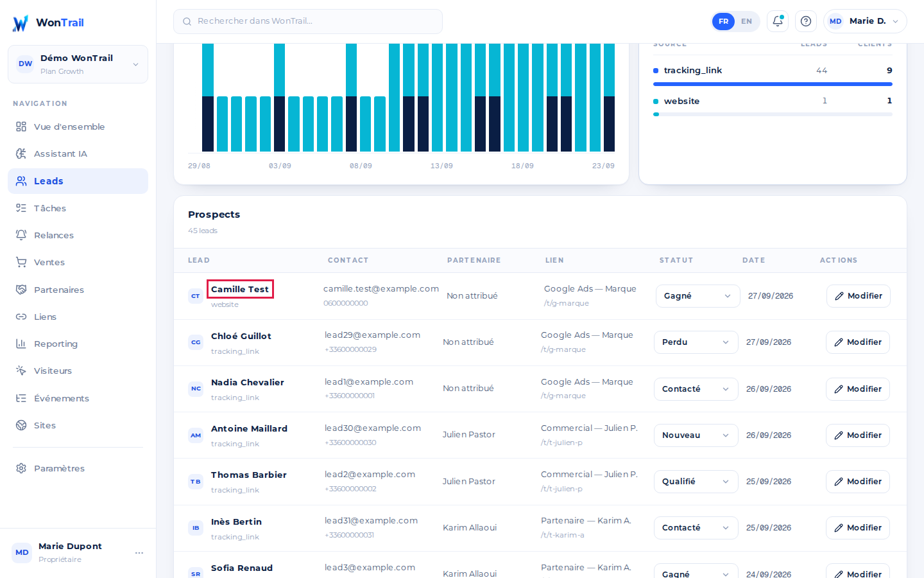
Task: Click the search magnifier icon
Action: coord(187,22)
